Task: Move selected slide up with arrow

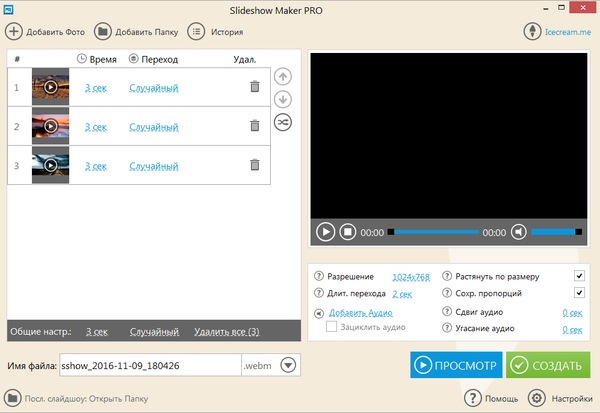Action: pyautogui.click(x=283, y=76)
